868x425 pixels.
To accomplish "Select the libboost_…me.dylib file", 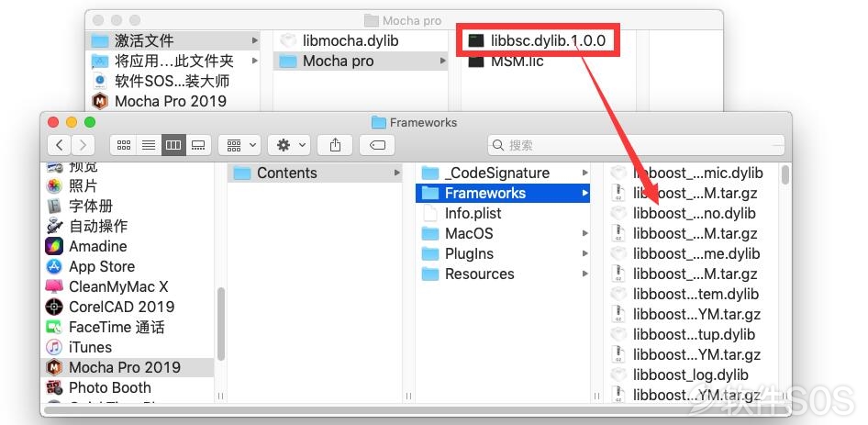I will click(692, 253).
